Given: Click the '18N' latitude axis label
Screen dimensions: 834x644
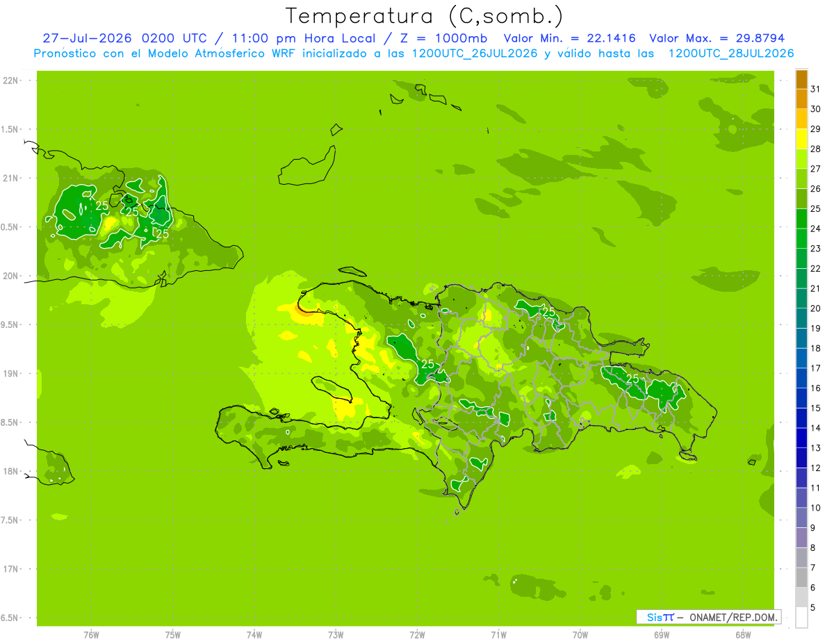Looking at the screenshot, I should pyautogui.click(x=10, y=471).
